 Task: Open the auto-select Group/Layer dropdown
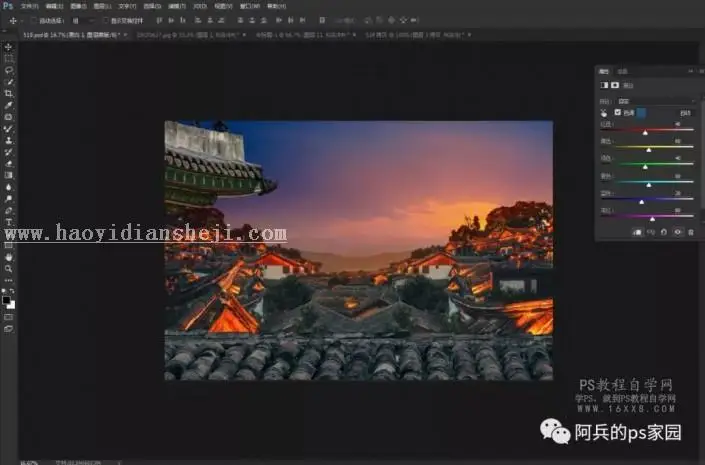click(83, 21)
